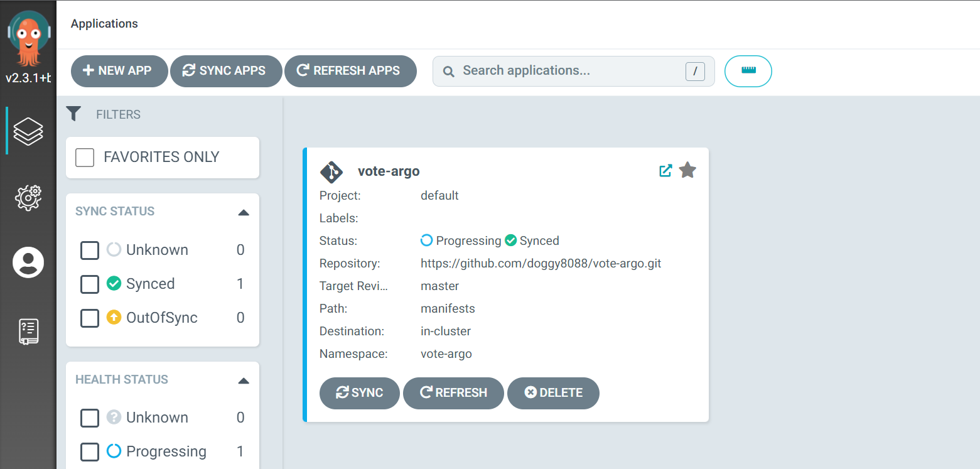Check the Unknown health status filter
This screenshot has width=980, height=469.
coord(90,418)
